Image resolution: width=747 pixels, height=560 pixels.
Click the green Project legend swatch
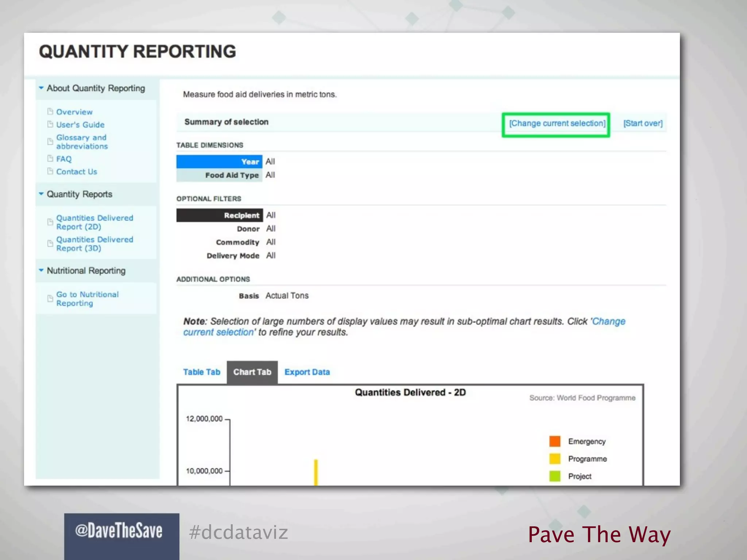coord(555,476)
